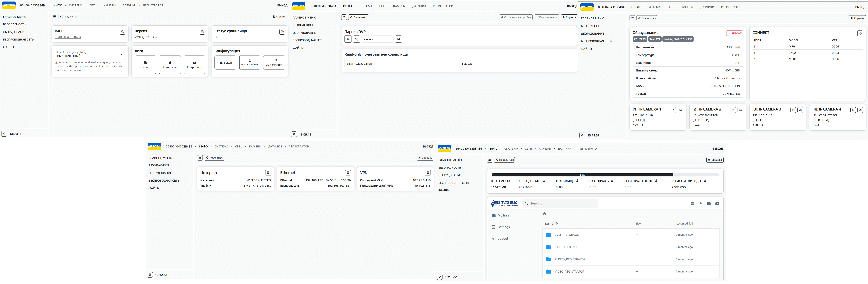868x284 pixels.
Task: Copy the IMEI value using its copy icon
Action: click(x=122, y=32)
